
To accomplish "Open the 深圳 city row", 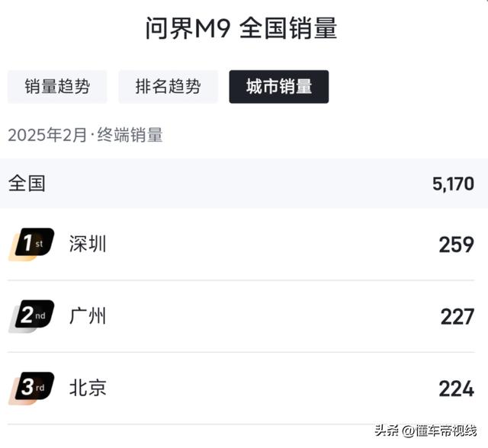I will (241, 245).
